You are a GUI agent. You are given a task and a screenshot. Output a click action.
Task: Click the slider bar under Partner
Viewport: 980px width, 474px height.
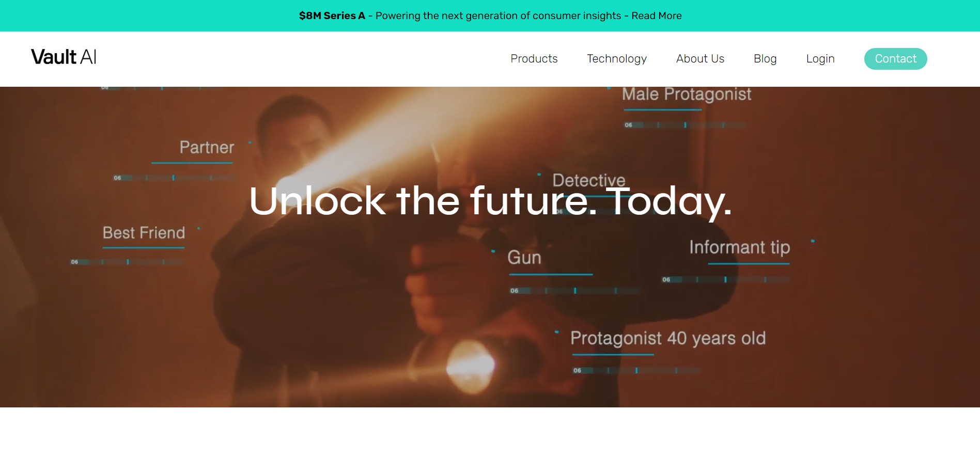174,178
